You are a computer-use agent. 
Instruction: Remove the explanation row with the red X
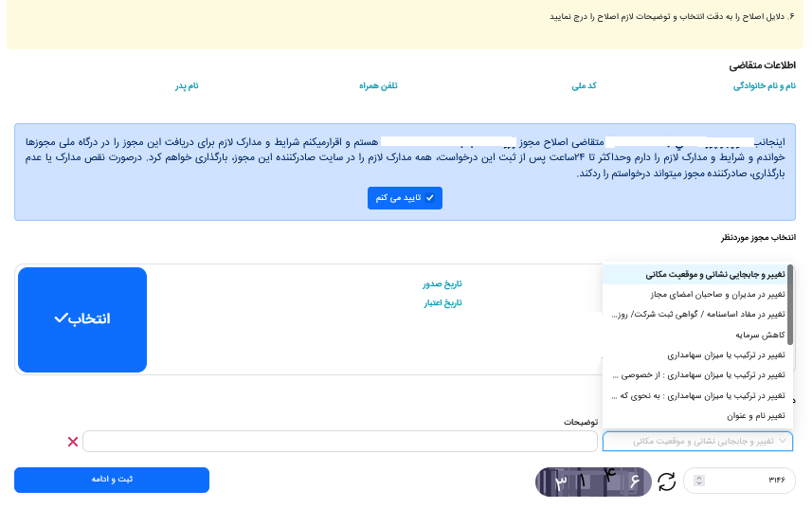tap(73, 442)
